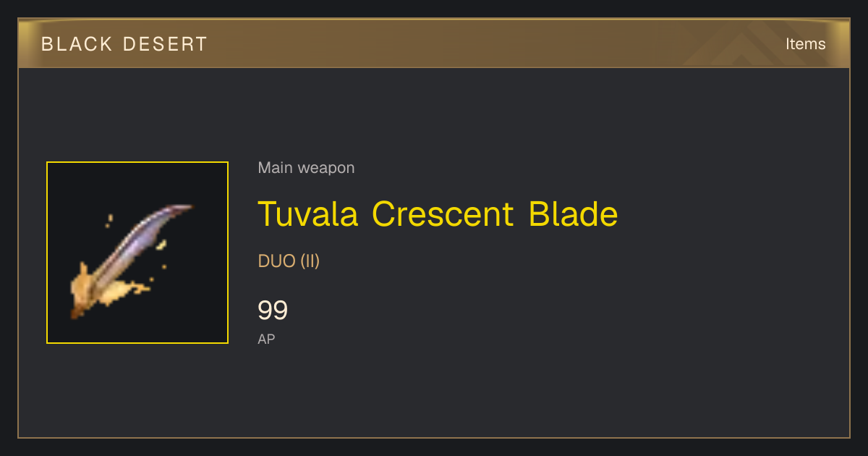Click the Tuvala Crescent Blade item icon
The width and height of the screenshot is (868, 456).
click(137, 253)
